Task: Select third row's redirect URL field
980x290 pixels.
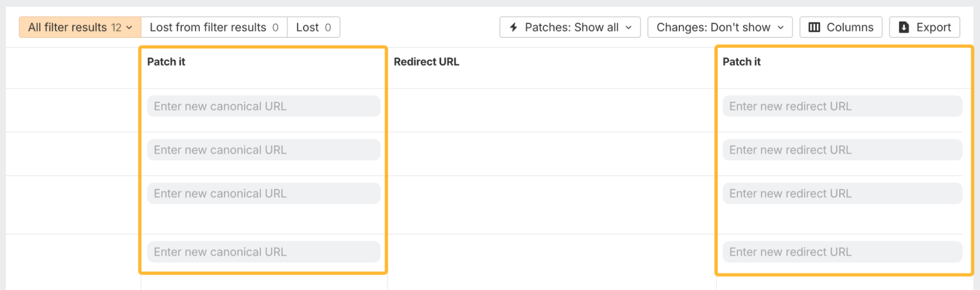Action: coord(842,194)
